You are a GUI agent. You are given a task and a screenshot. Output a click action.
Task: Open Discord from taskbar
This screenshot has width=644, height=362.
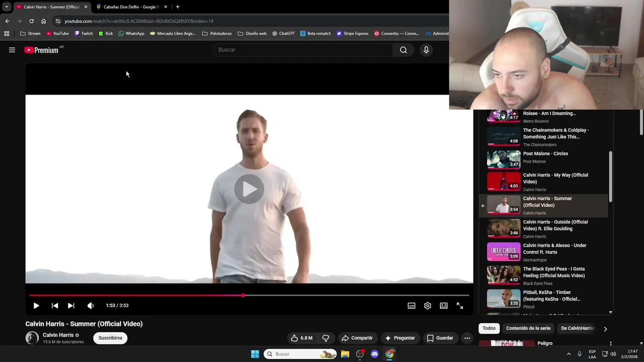tap(374, 354)
